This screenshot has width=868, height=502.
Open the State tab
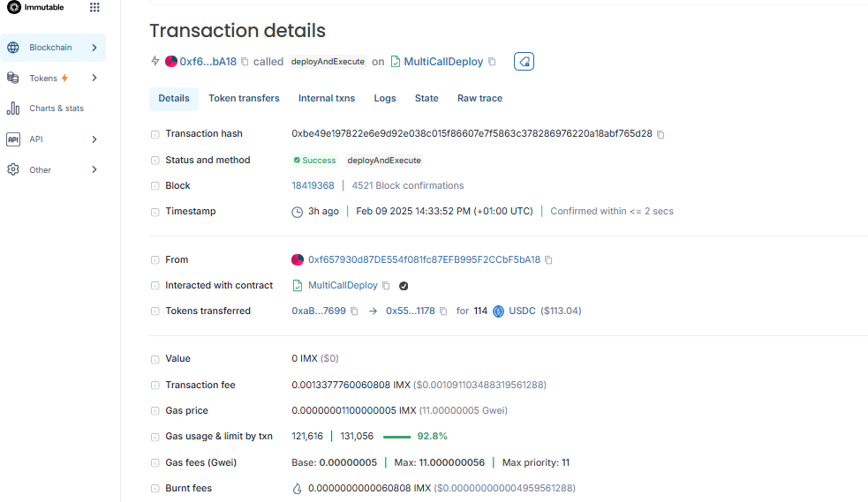click(x=426, y=99)
